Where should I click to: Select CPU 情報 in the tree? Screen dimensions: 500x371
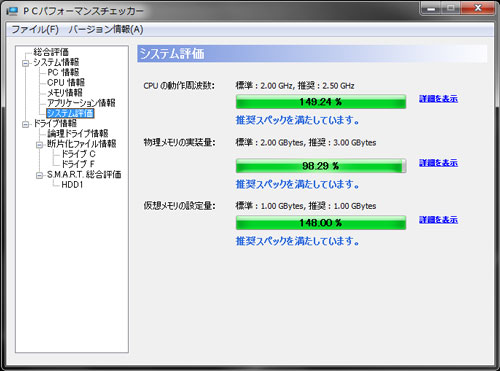click(66, 82)
